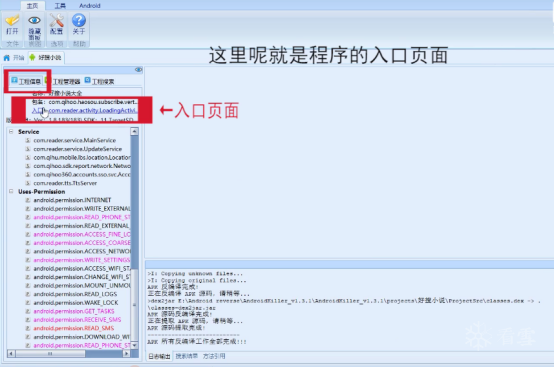Screen dimensions: 554x367
Task: Select com.reader.service.UpdateService
Action: click(78, 149)
